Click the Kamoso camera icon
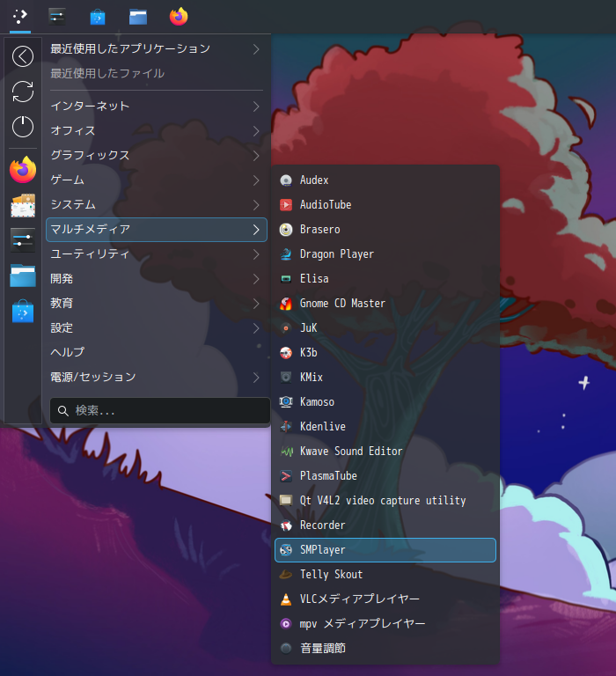This screenshot has width=616, height=676. (286, 401)
